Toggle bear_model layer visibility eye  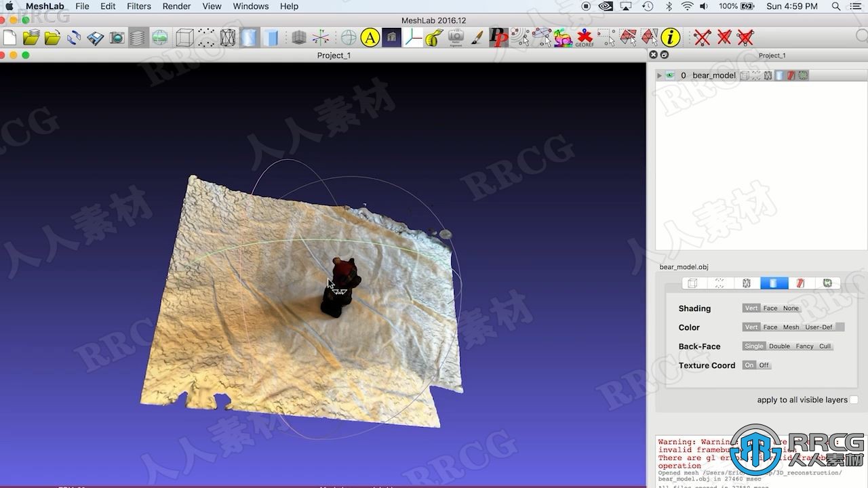coord(670,75)
